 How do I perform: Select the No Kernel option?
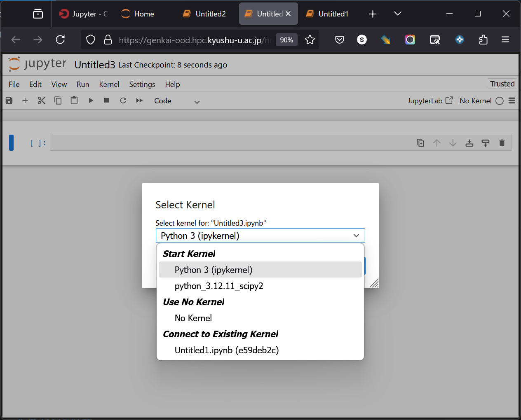tap(260, 318)
